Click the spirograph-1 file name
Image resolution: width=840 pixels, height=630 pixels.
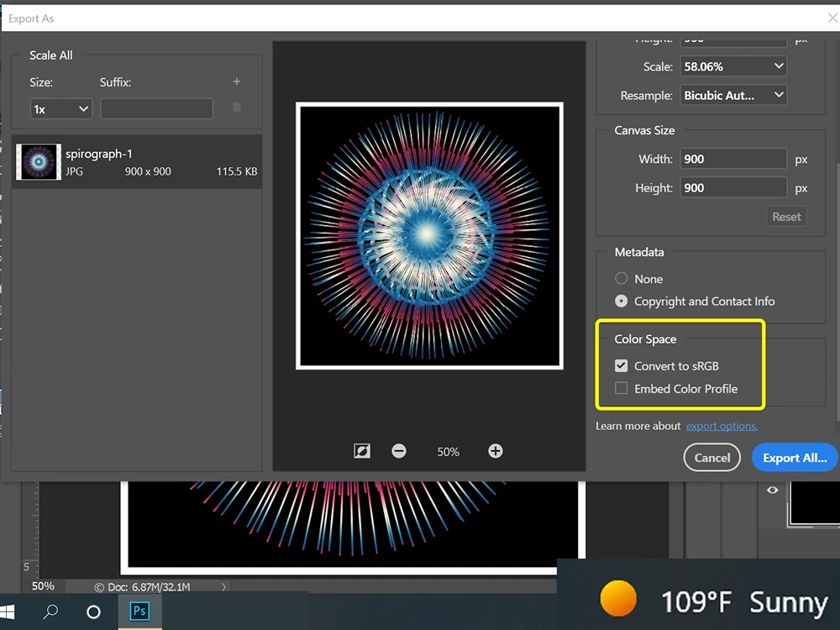pos(98,154)
